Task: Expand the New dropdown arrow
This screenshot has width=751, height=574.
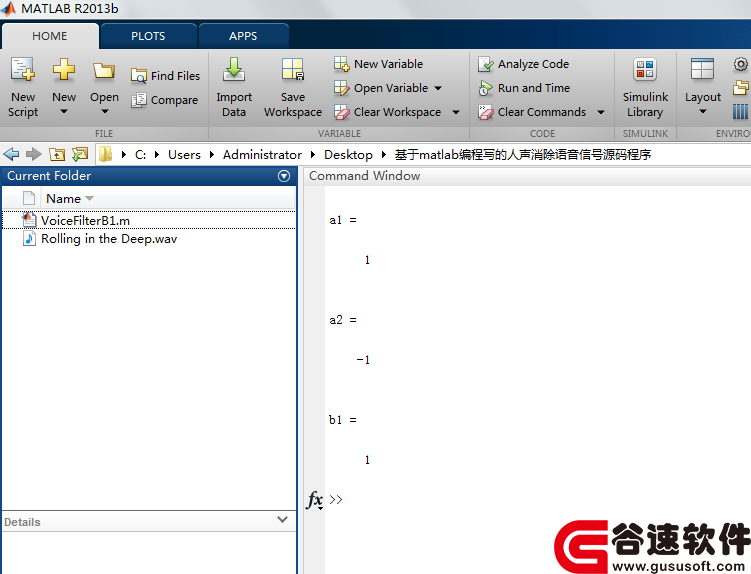Action: (x=64, y=112)
